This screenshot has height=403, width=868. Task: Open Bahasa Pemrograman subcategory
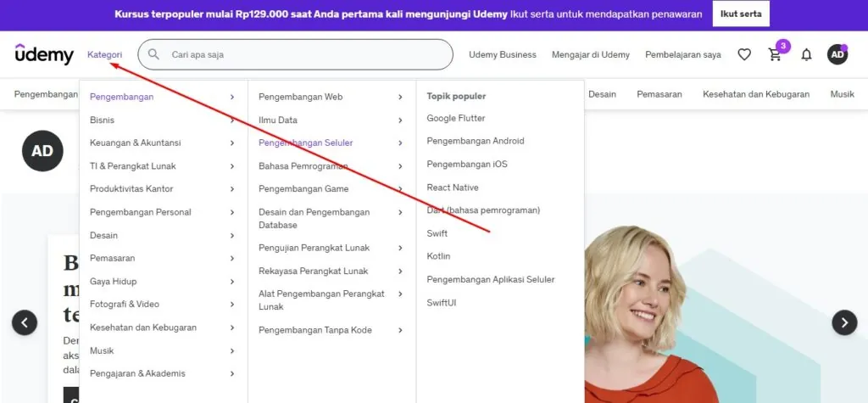coord(303,166)
